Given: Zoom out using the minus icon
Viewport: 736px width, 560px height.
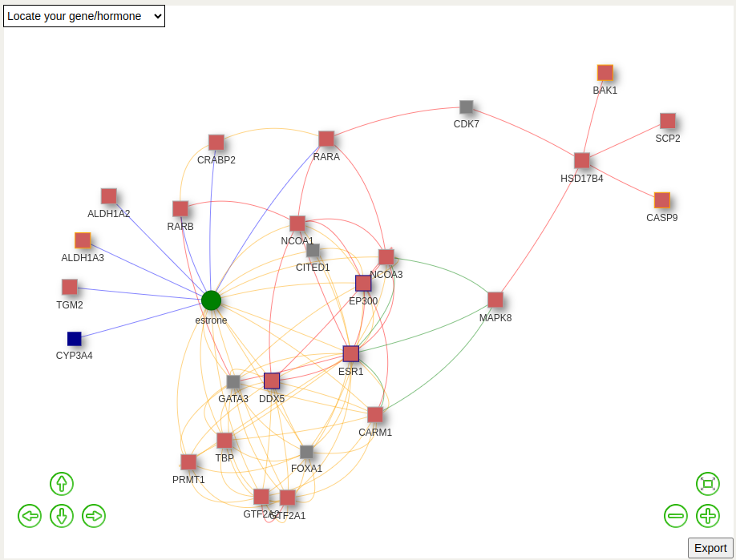Looking at the screenshot, I should coord(676,516).
